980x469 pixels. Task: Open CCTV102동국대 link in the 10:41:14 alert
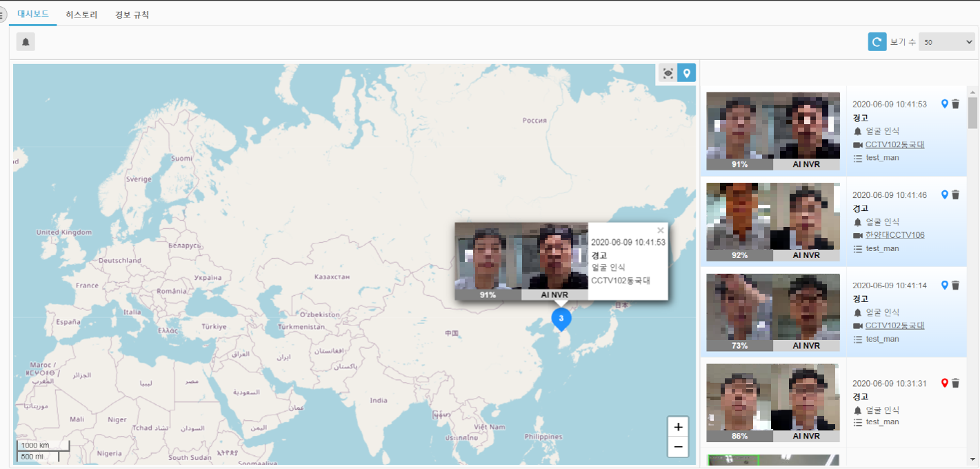click(894, 326)
